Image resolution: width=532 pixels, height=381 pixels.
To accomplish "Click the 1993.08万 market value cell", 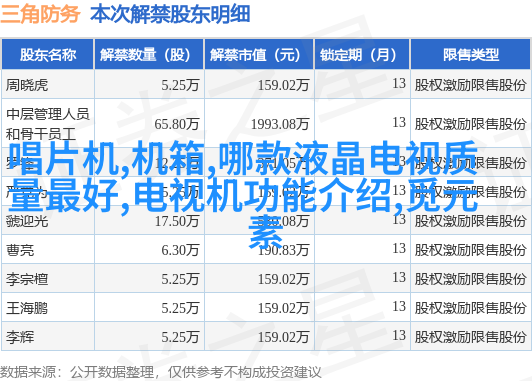I will [280, 124].
